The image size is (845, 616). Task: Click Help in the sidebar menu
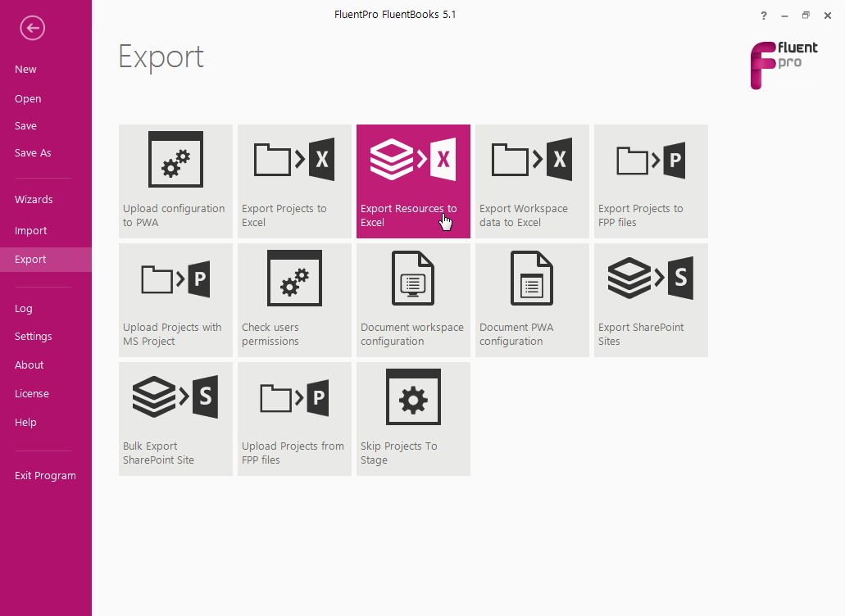pyautogui.click(x=26, y=422)
